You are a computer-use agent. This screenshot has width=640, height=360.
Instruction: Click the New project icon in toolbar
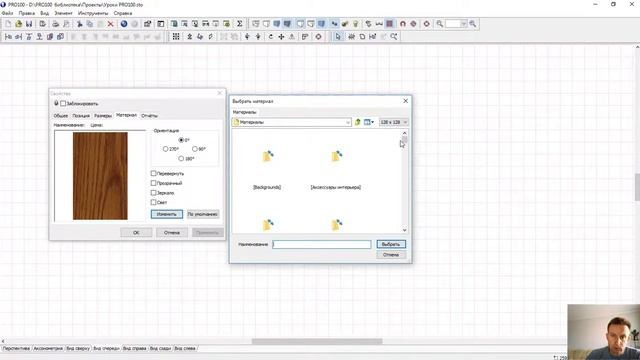(x=8, y=24)
